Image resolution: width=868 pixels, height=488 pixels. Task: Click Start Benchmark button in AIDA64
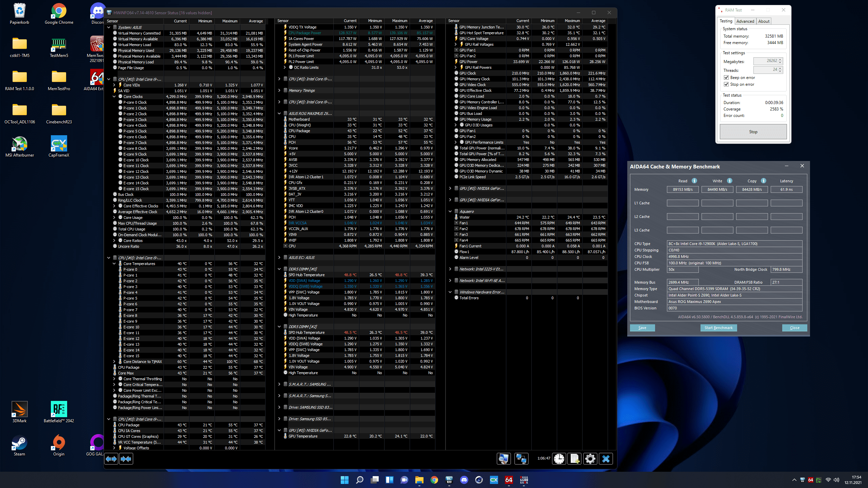tap(718, 328)
